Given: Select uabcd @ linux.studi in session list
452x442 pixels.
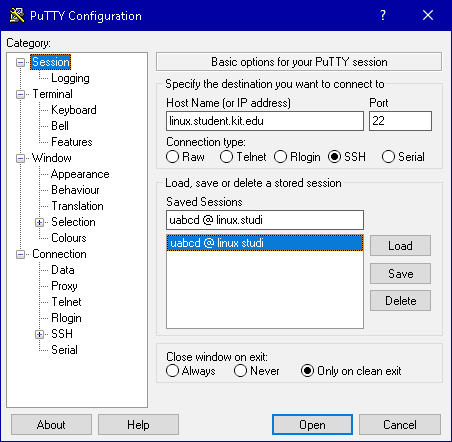Looking at the screenshot, I should click(265, 243).
